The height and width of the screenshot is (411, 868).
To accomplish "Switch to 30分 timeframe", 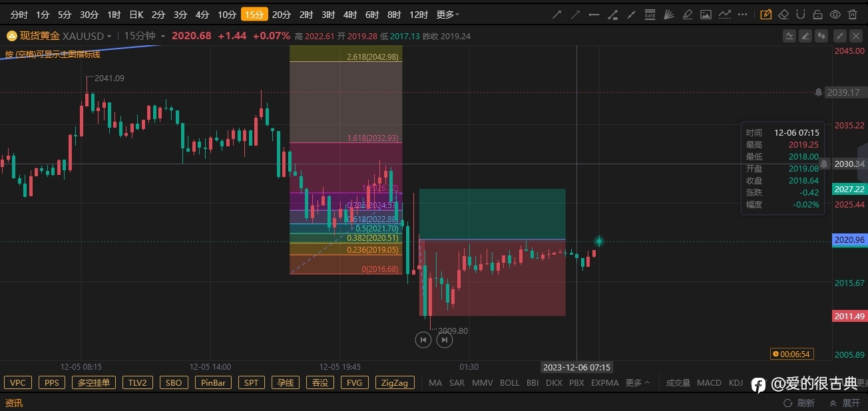I will pyautogui.click(x=89, y=15).
